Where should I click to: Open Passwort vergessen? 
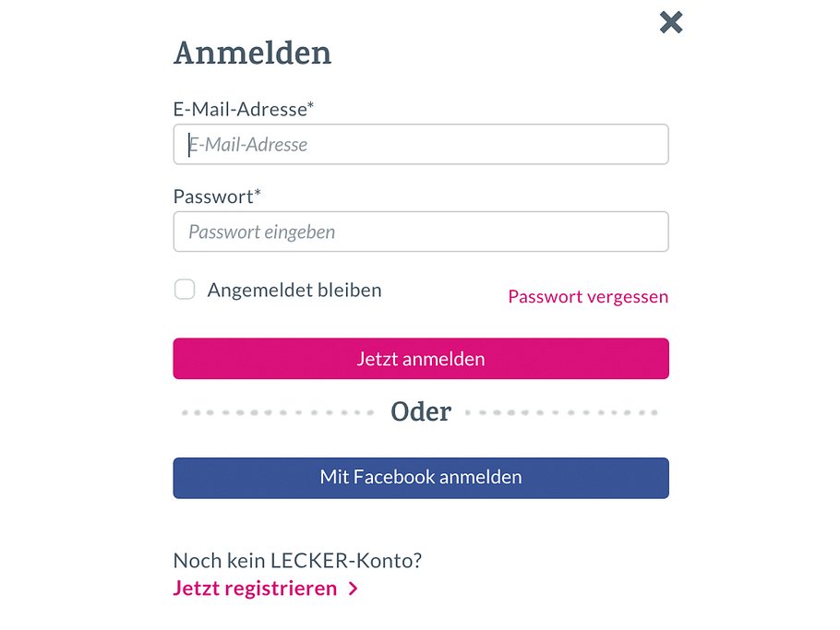pos(588,296)
